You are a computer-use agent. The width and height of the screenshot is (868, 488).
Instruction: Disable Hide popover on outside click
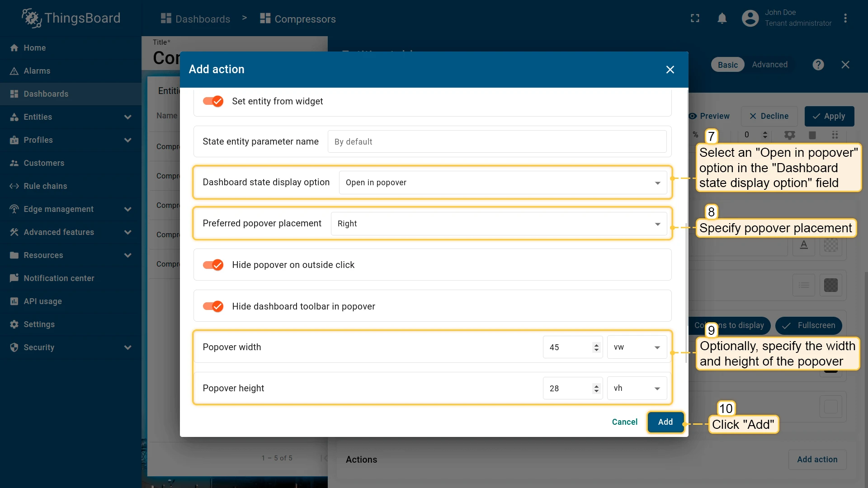coord(213,265)
